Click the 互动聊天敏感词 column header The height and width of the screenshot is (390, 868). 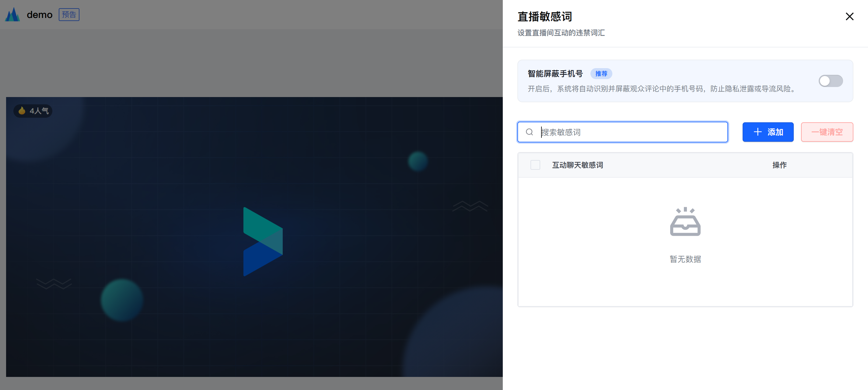(x=577, y=165)
